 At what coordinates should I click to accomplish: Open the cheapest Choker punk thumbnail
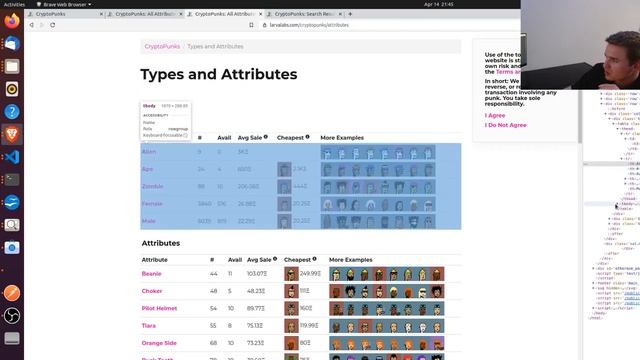pyautogui.click(x=291, y=291)
